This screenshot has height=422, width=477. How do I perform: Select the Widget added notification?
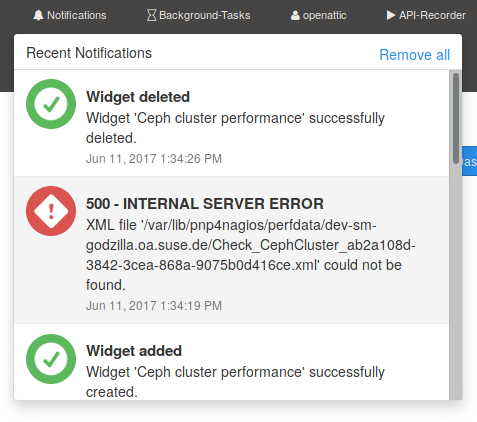click(231, 362)
